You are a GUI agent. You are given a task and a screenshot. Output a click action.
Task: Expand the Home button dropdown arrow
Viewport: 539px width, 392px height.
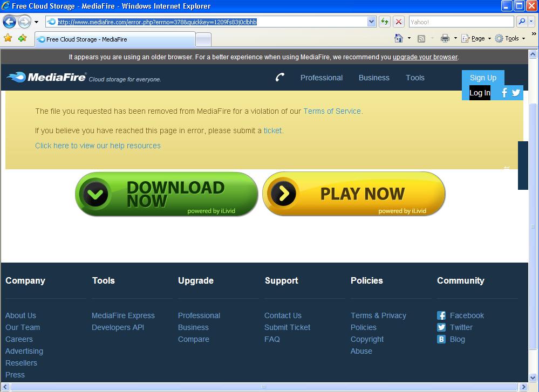point(409,38)
